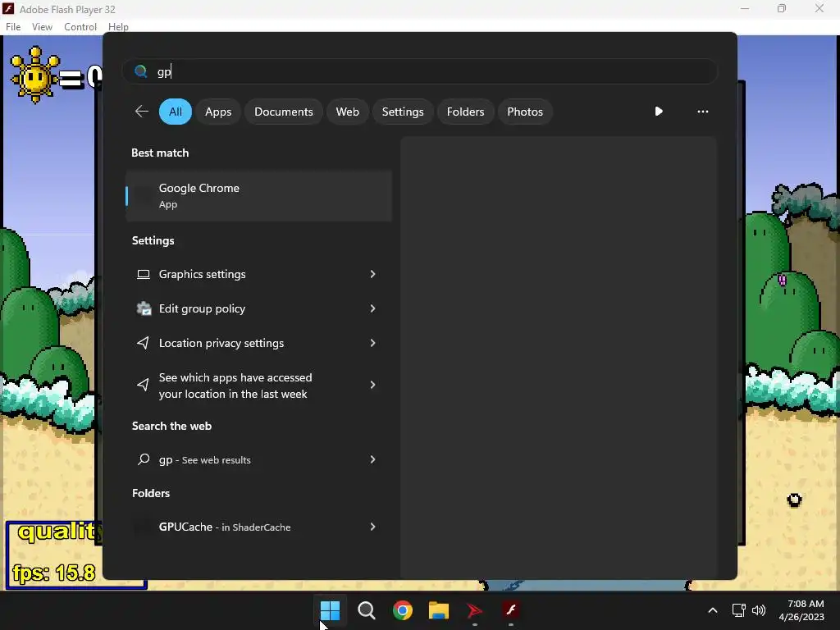840x630 pixels.
Task: Click the 'Search the web' heading text
Action: 172,426
